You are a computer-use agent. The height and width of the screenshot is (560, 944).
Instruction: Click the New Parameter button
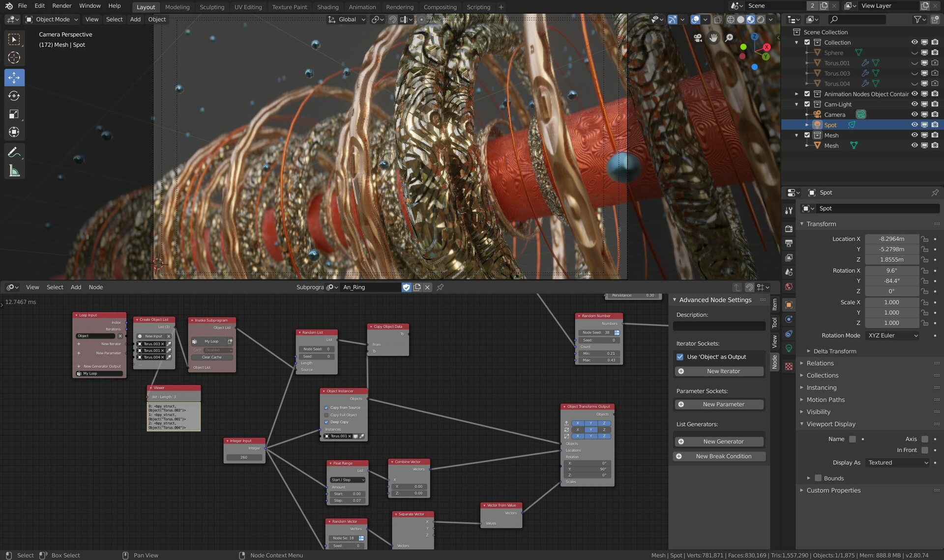(719, 404)
